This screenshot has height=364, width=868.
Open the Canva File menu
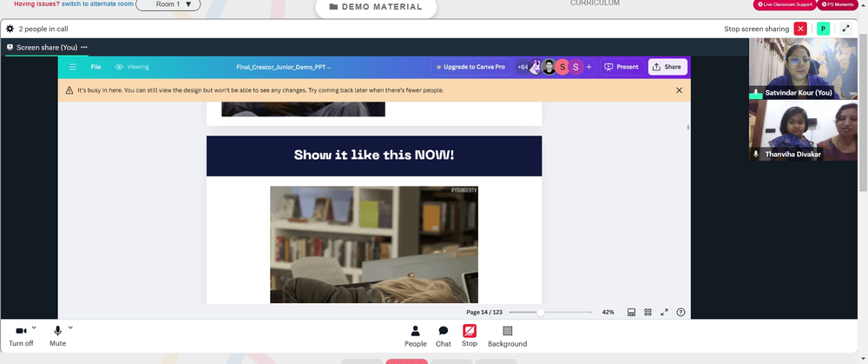(x=95, y=67)
